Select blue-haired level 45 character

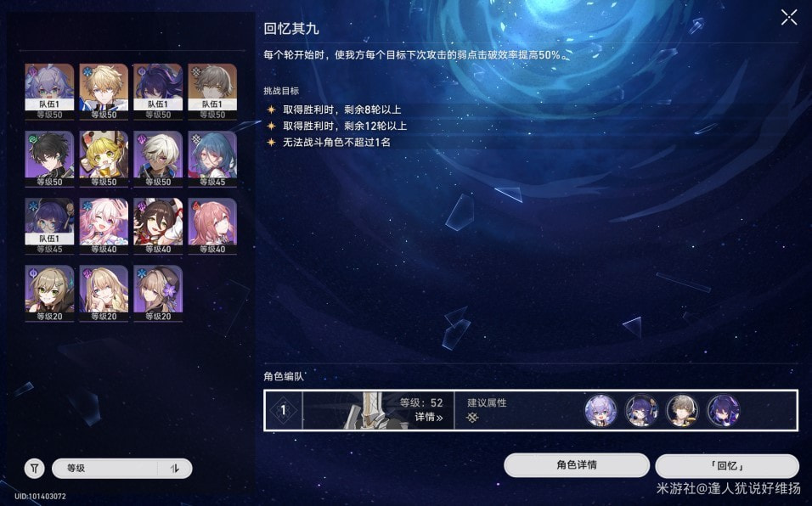pos(212,159)
